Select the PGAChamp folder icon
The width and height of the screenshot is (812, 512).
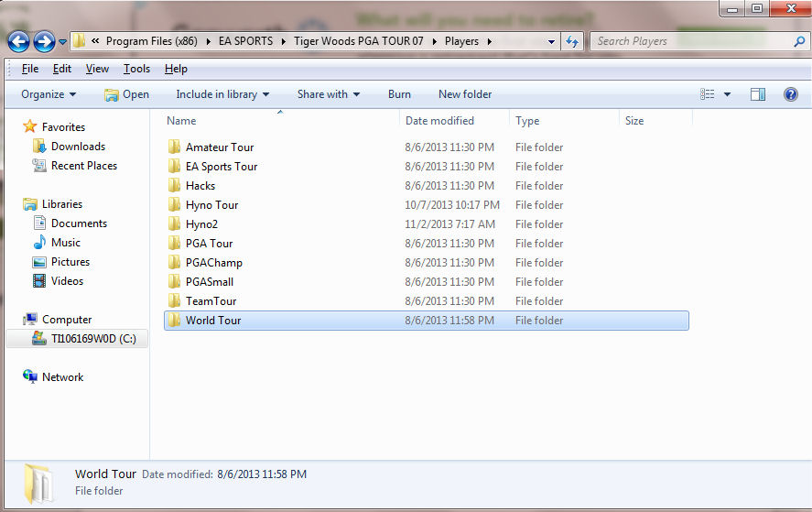[x=175, y=262]
